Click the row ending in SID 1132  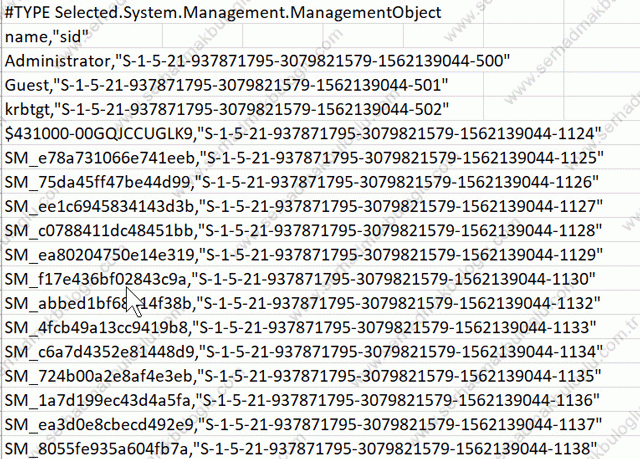pos(303,303)
